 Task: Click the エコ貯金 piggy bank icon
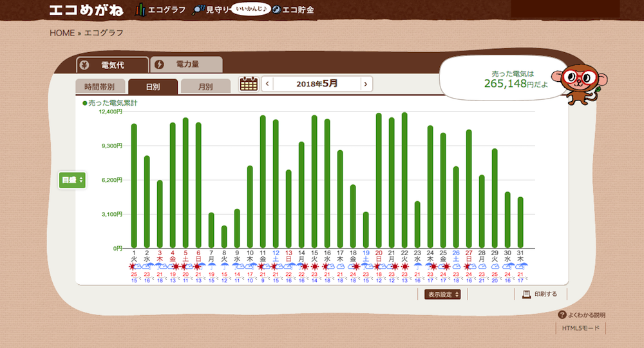(276, 10)
